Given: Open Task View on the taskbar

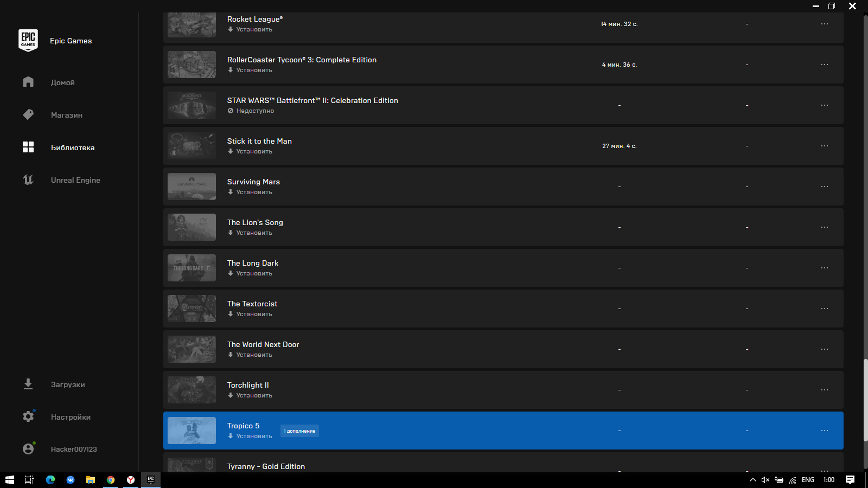Looking at the screenshot, I should coord(29,480).
